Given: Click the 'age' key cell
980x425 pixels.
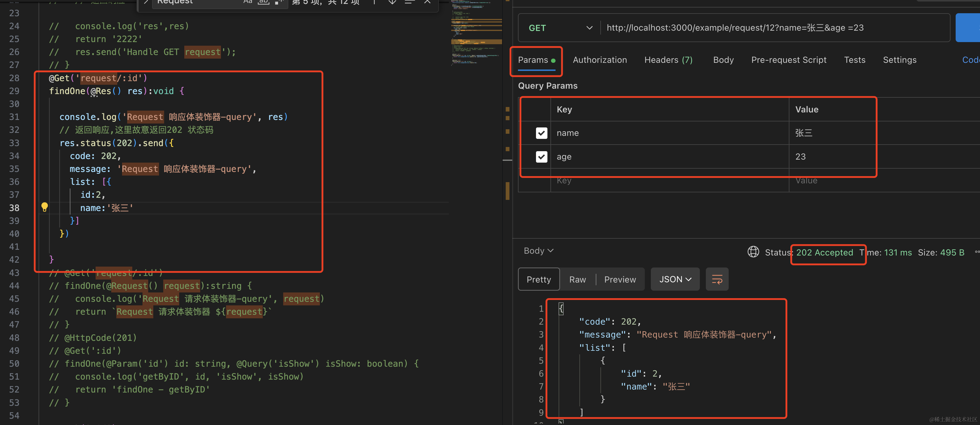Looking at the screenshot, I should pyautogui.click(x=669, y=156).
